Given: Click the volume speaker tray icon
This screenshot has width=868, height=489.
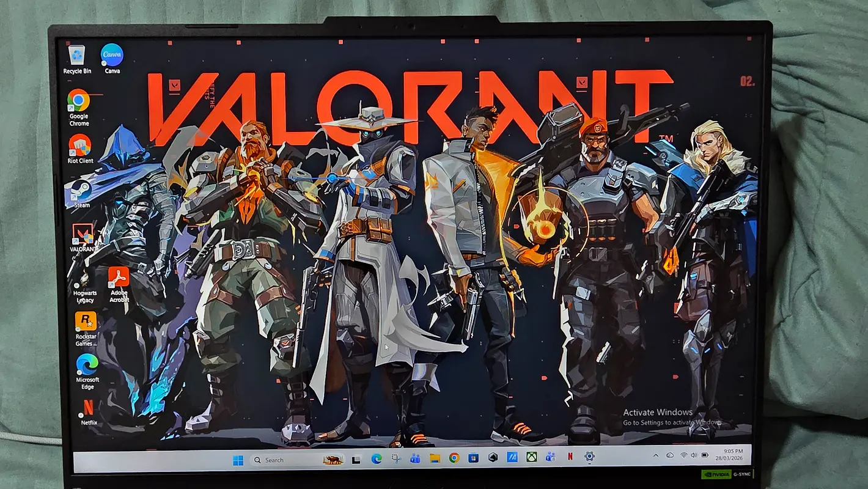Looking at the screenshot, I should point(694,455).
